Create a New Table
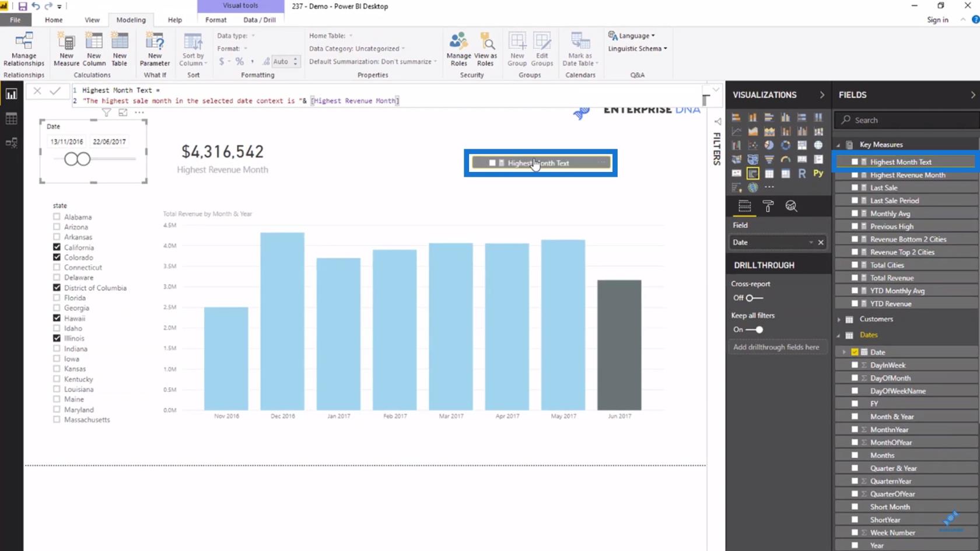This screenshot has width=980, height=551. point(120,50)
